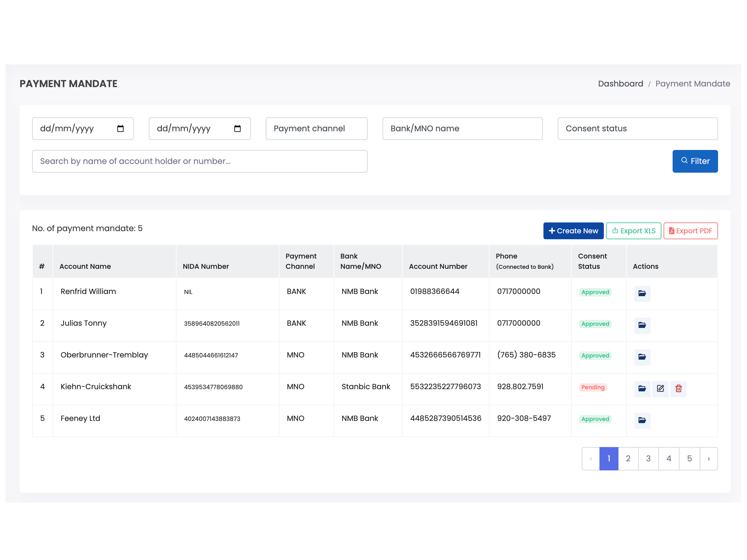Export table as PDF
The height and width of the screenshot is (560, 747).
pos(690,231)
